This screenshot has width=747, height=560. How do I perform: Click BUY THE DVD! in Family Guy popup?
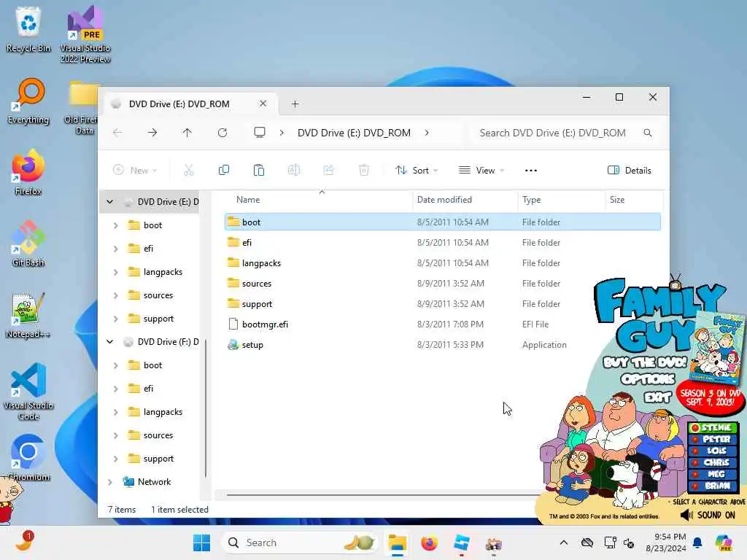645,363
